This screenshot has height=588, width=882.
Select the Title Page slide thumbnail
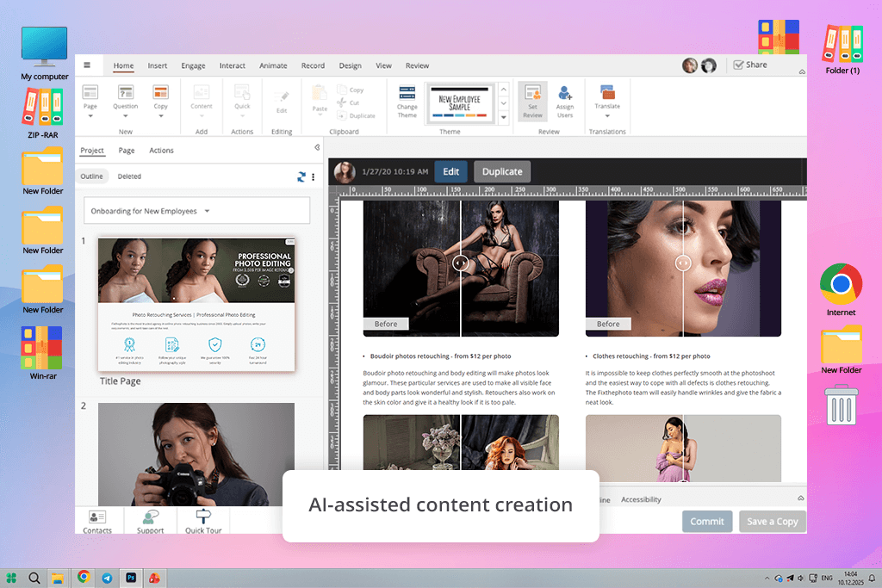click(196, 304)
